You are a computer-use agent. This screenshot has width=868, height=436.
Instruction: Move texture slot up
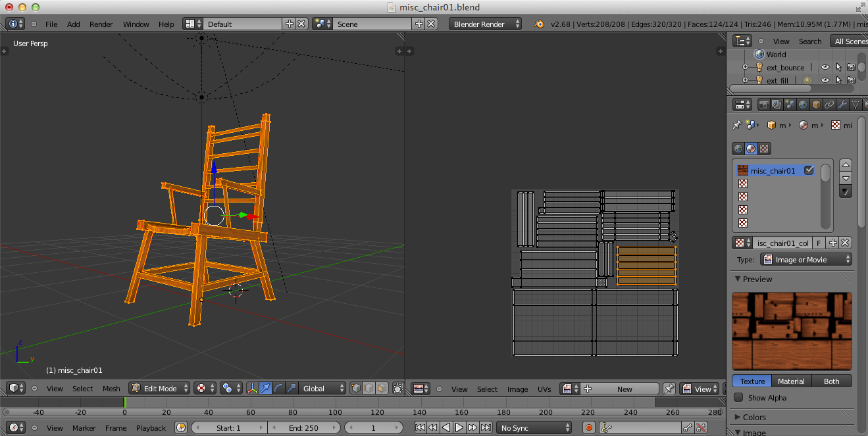click(846, 164)
